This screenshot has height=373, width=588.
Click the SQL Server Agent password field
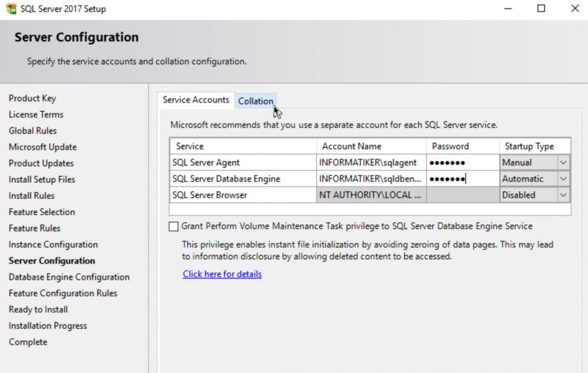point(461,162)
